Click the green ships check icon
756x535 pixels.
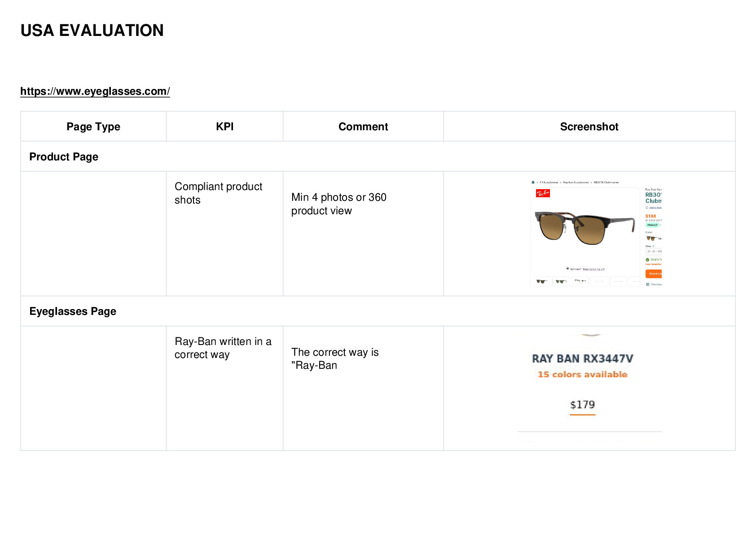coord(647,260)
